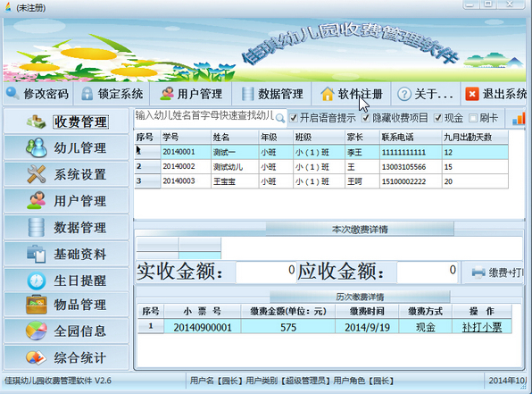Uncheck the 现金 payment checkbox
Screen dimensions: 532x394
click(x=438, y=118)
